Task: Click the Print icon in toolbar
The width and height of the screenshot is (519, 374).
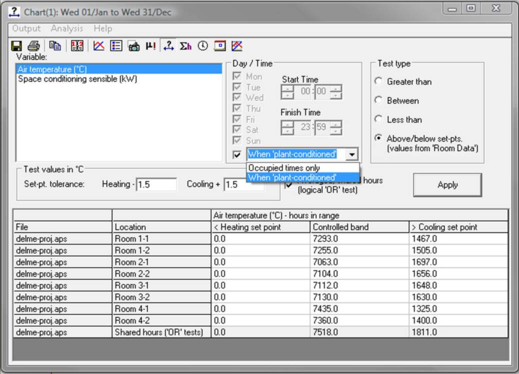Action: 34,46
